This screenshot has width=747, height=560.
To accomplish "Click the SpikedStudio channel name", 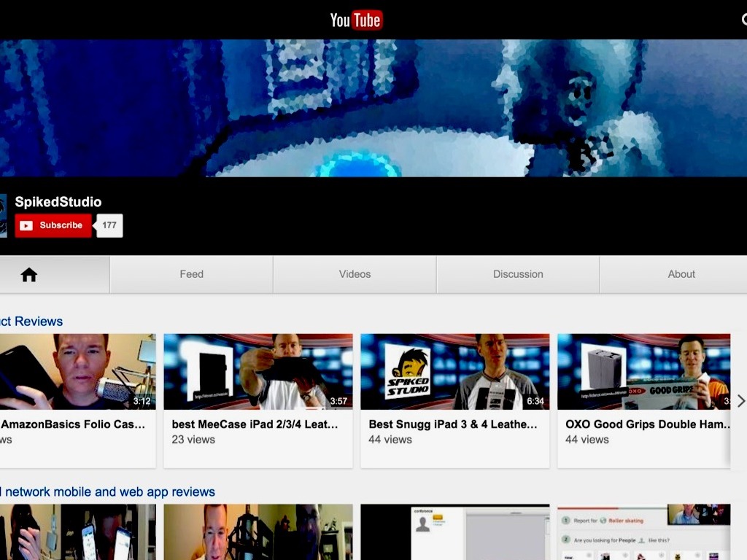I will pos(58,202).
